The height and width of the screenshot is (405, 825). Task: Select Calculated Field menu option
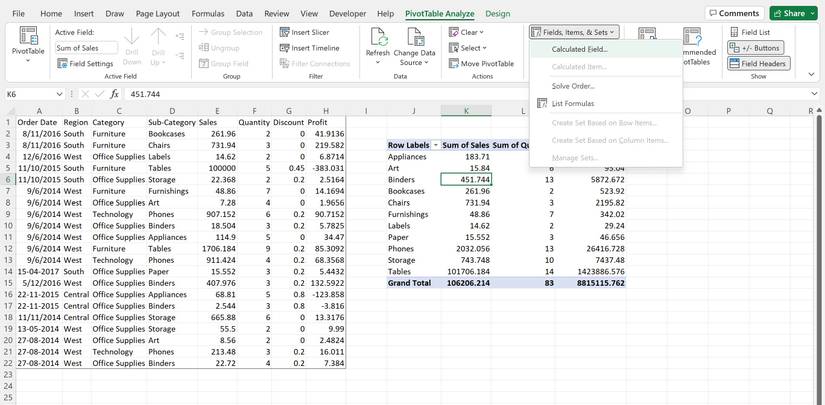coord(579,49)
